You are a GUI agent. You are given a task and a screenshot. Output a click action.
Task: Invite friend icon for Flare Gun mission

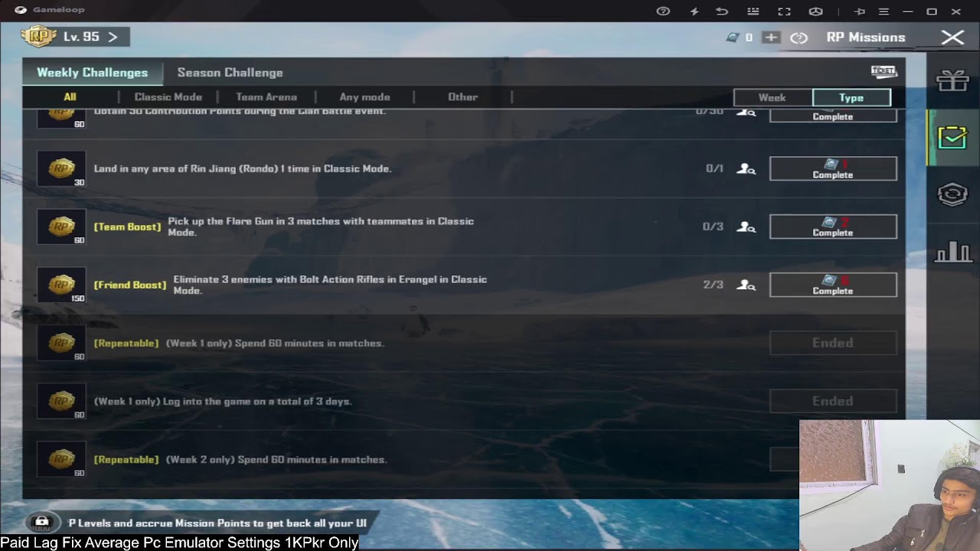(746, 227)
